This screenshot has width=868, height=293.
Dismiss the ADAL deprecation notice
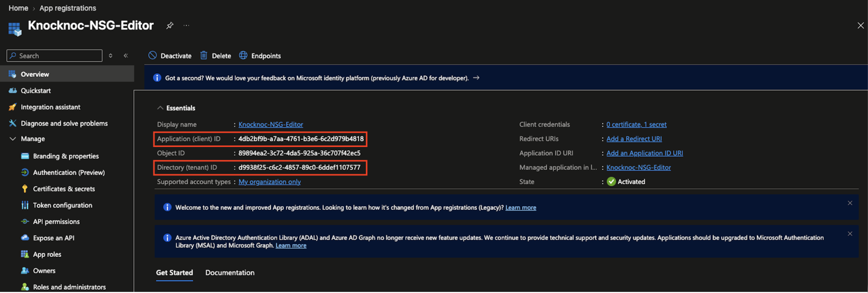(850, 234)
